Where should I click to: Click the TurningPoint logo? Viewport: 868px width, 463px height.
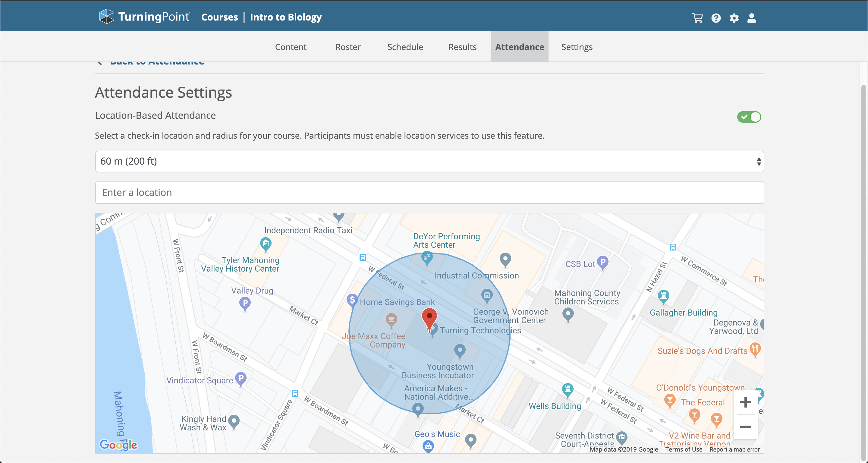(144, 17)
